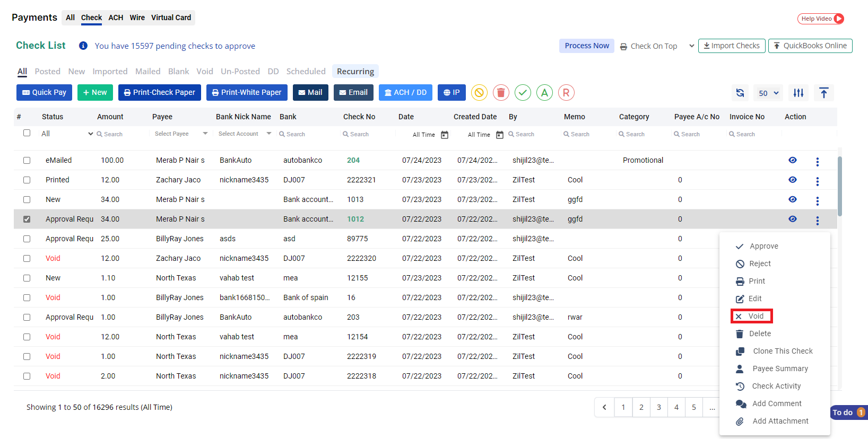Choose Clone This Check option

point(775,351)
